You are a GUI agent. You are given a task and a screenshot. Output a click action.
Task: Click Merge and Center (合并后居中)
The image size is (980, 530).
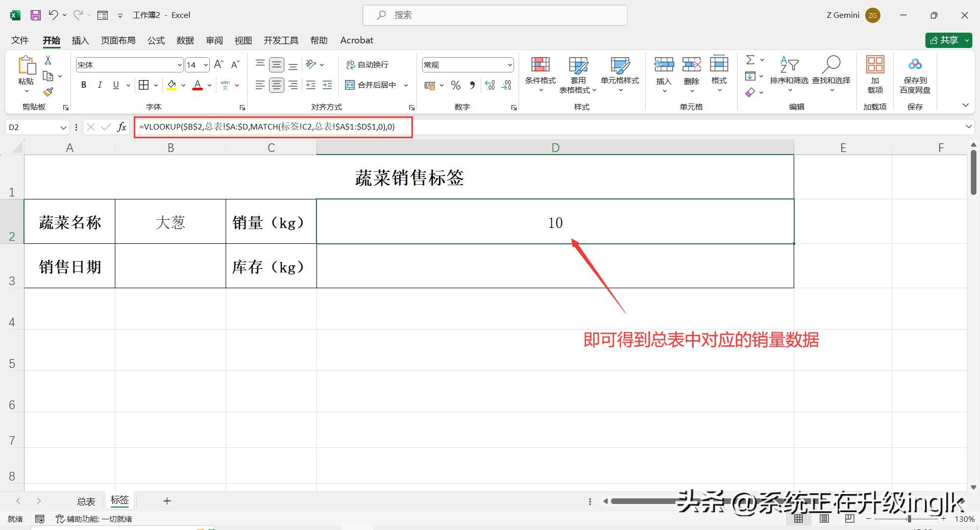pyautogui.click(x=371, y=85)
